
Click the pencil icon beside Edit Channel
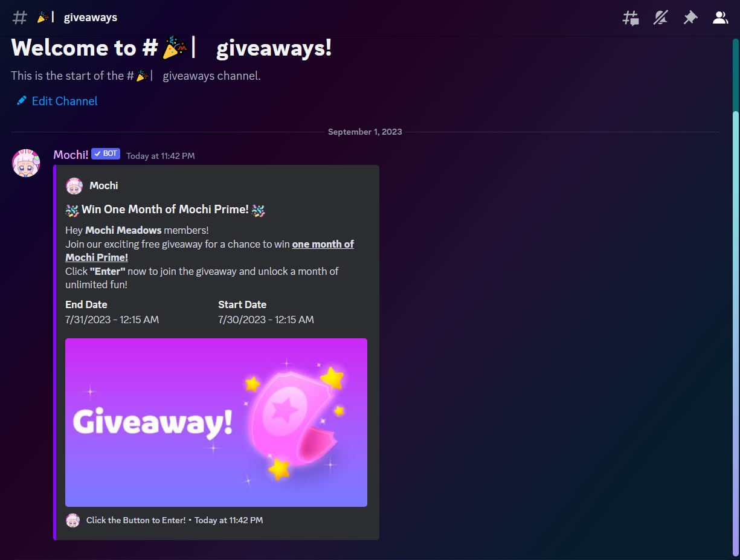coord(22,101)
